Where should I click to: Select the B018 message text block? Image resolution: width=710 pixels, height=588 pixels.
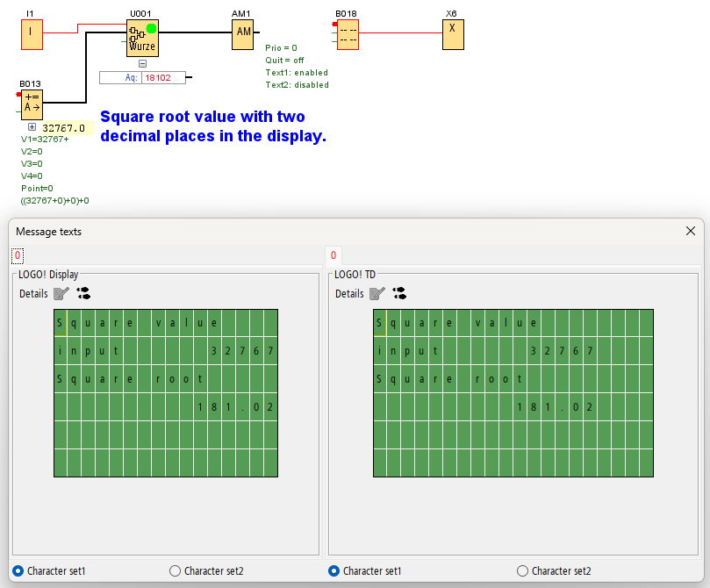coord(348,34)
